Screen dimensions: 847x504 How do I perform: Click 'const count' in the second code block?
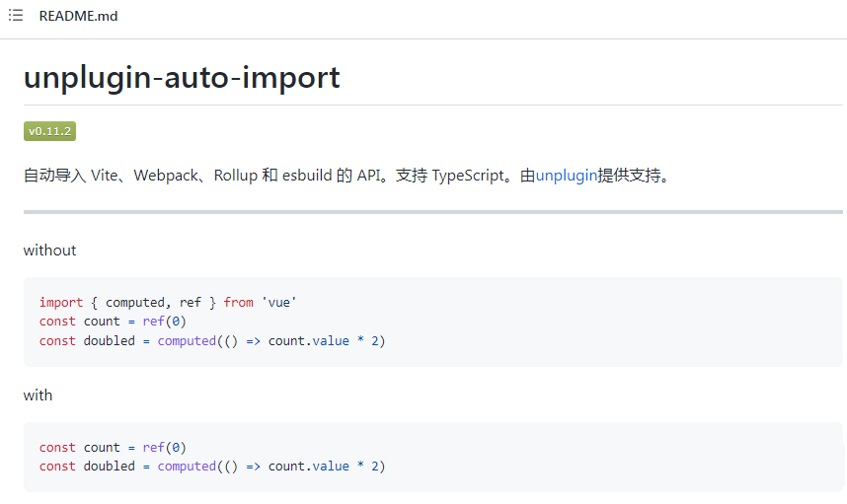(x=79, y=447)
